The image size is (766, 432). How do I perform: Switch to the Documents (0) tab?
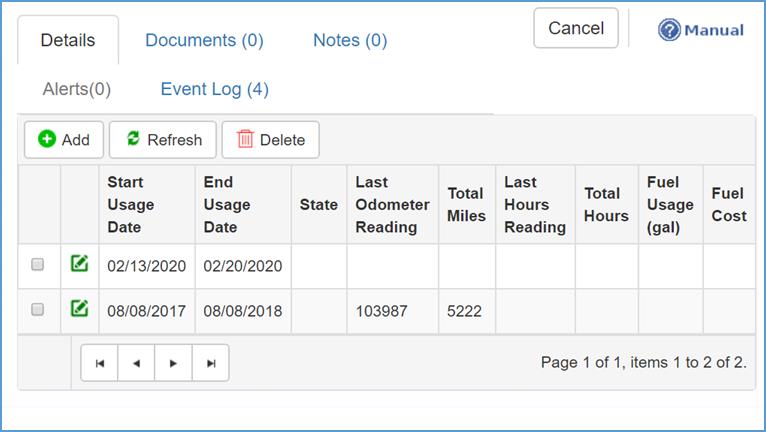[x=204, y=40]
